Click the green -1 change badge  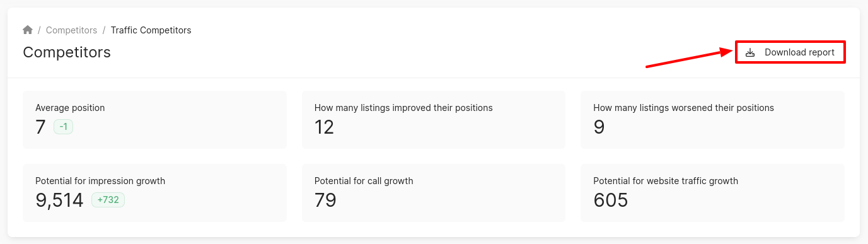click(64, 127)
